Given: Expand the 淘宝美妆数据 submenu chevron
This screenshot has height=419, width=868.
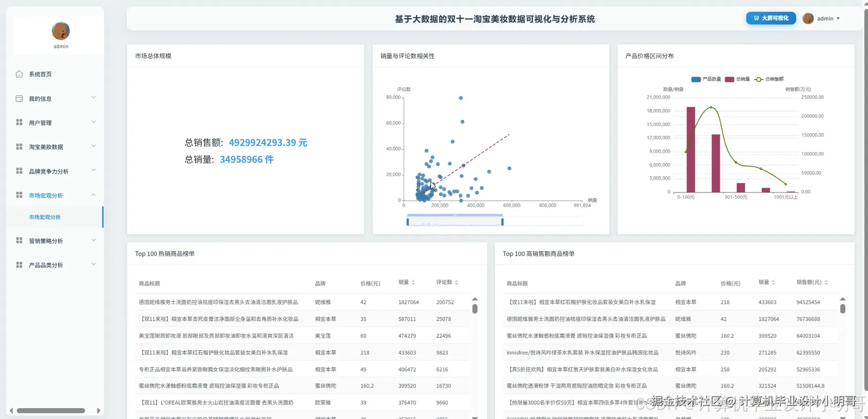Looking at the screenshot, I should point(93,146).
